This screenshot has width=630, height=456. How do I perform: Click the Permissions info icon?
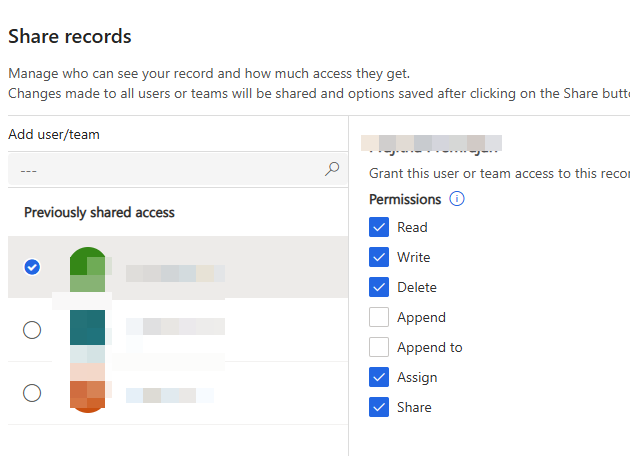(457, 199)
